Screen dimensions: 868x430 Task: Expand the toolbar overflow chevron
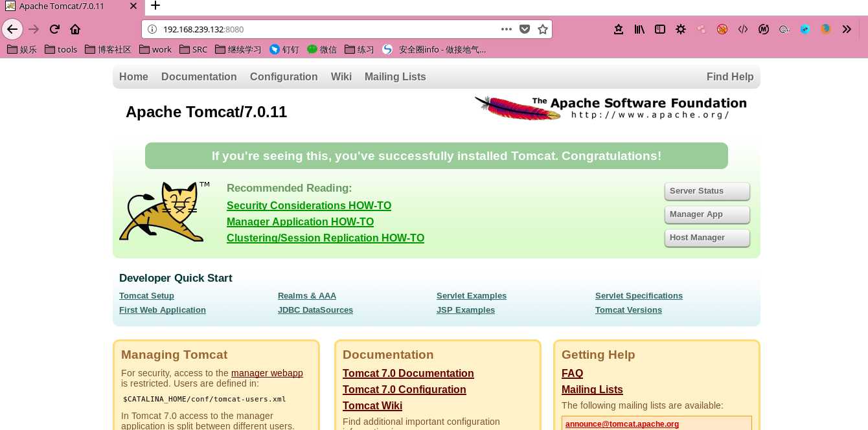(x=847, y=29)
